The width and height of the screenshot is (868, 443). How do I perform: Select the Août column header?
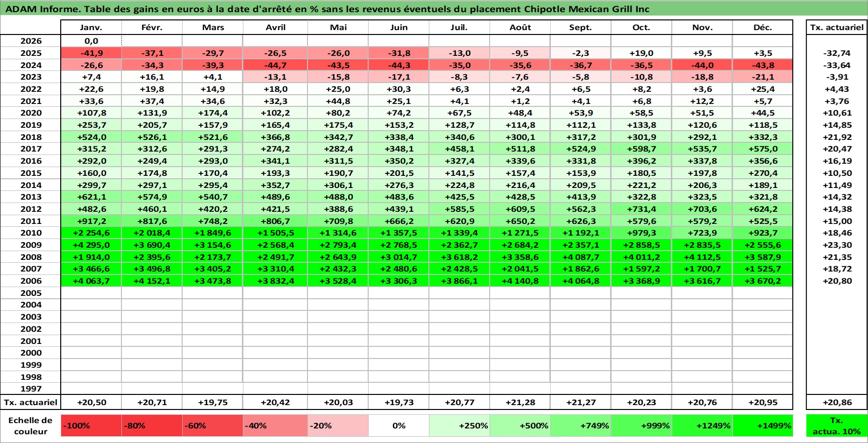pos(520,27)
